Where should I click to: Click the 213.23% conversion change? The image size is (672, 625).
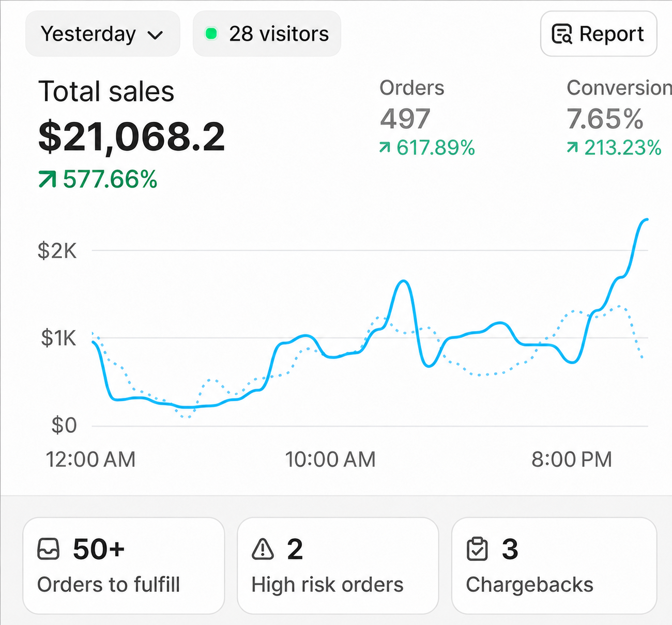623,148
